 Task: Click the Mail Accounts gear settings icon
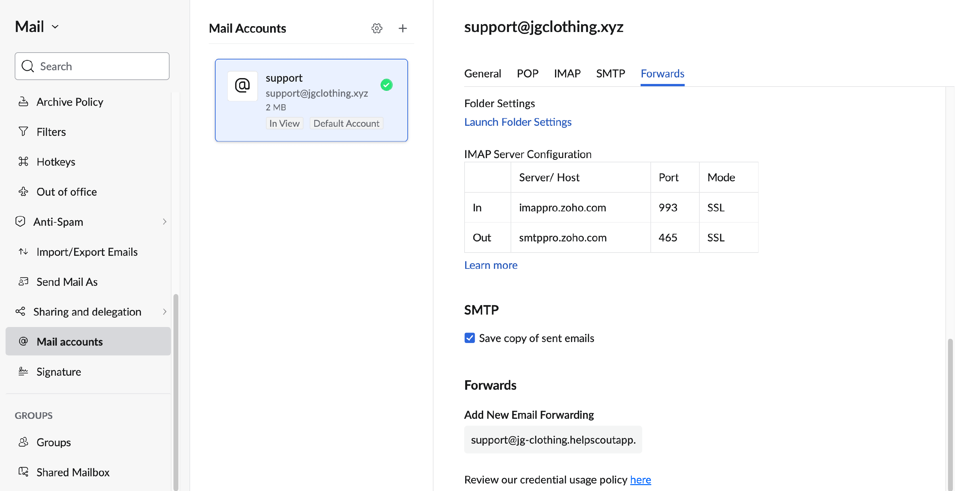377,28
